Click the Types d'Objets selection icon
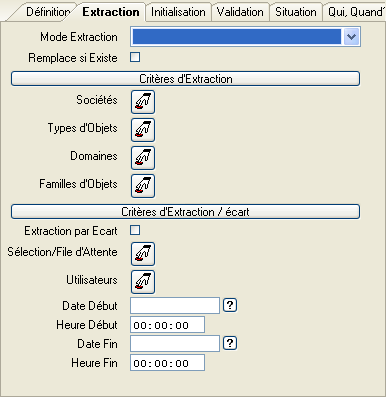This screenshot has width=386, height=397. click(143, 130)
